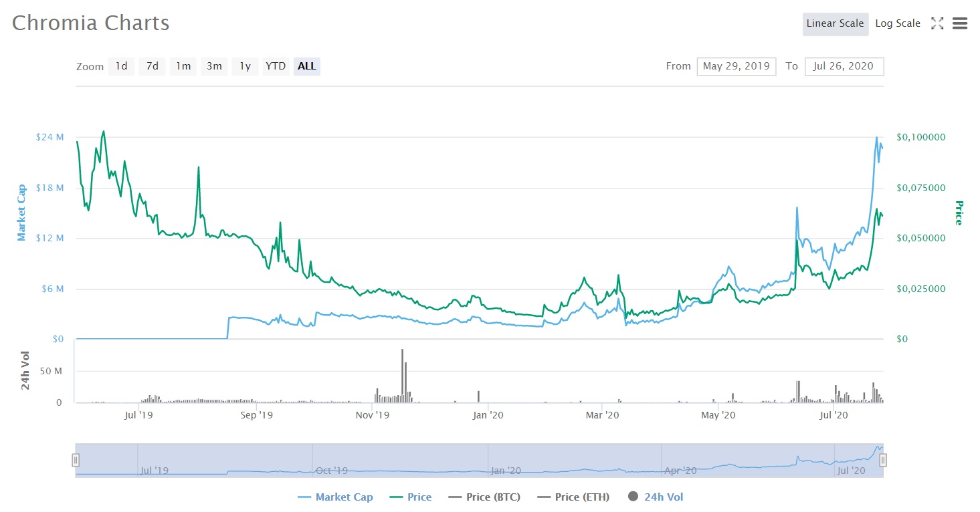Image resolution: width=980 pixels, height=512 pixels.
Task: Set zoom to 1y
Action: click(x=246, y=66)
